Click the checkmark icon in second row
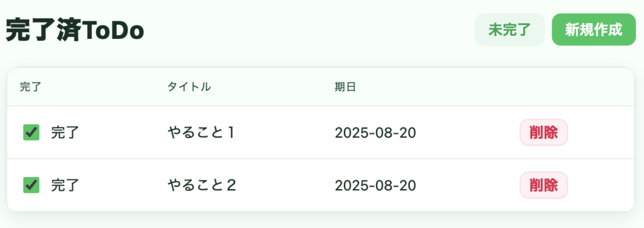The image size is (644, 228). [31, 185]
